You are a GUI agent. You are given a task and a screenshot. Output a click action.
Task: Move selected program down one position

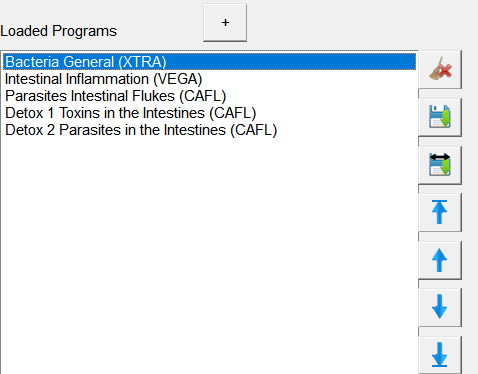pos(440,307)
